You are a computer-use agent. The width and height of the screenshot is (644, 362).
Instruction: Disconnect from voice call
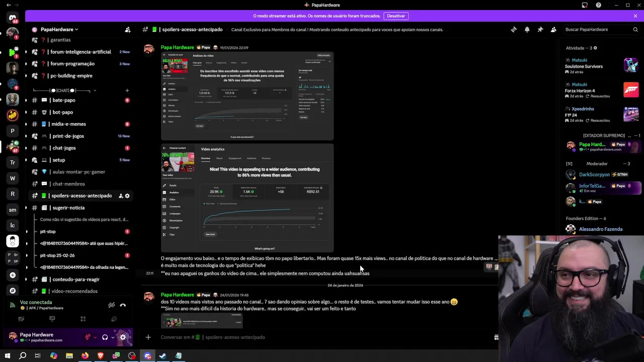pyautogui.click(x=123, y=305)
